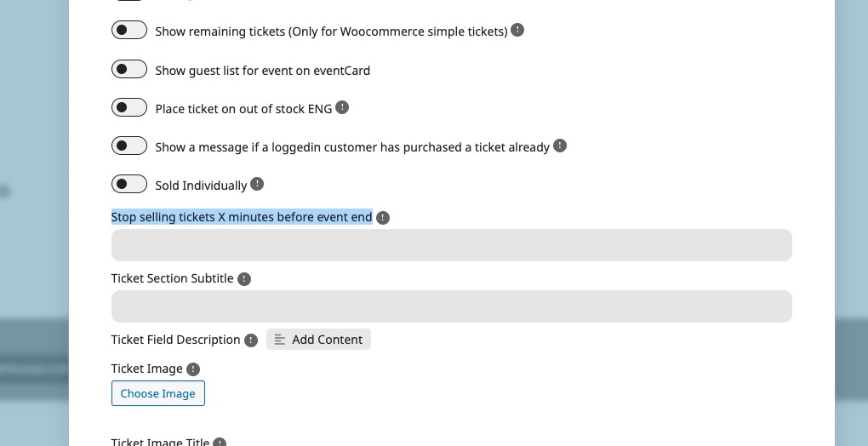The height and width of the screenshot is (446, 868).
Task: Click the highlighted Stop selling tickets label text
Action: [x=242, y=217]
